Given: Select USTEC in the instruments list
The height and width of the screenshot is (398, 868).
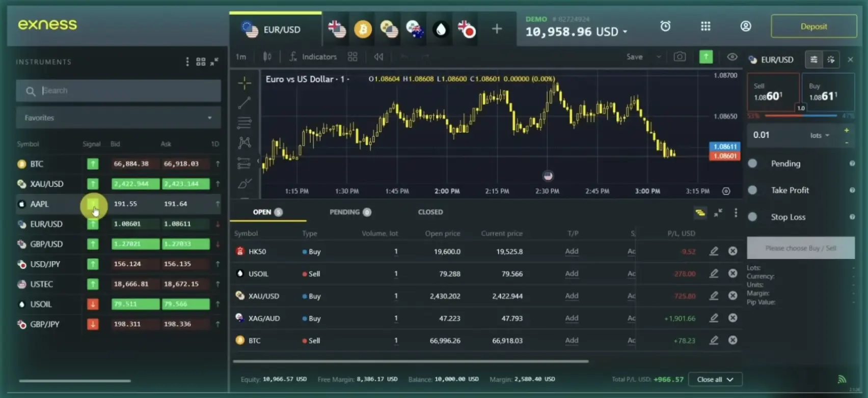Looking at the screenshot, I should pos(118,284).
